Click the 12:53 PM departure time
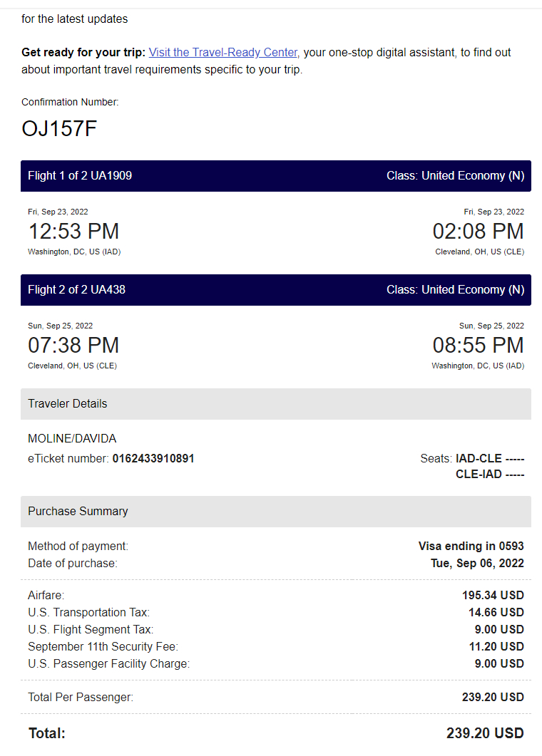 (x=73, y=232)
